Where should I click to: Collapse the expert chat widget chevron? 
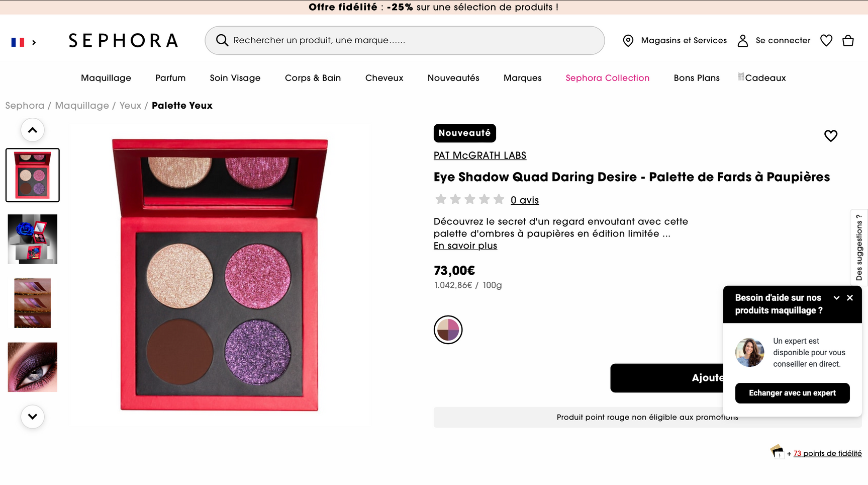(836, 298)
